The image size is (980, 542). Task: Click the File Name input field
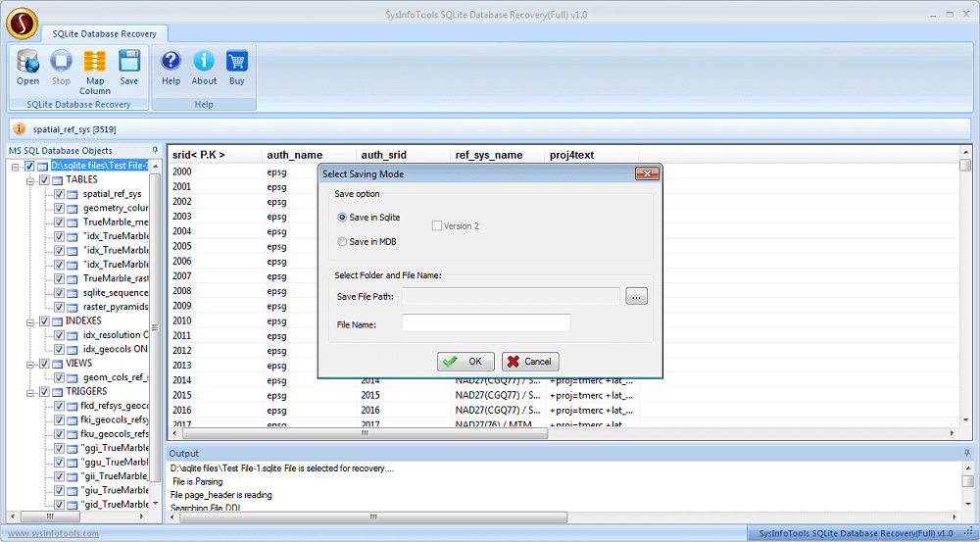coord(486,323)
